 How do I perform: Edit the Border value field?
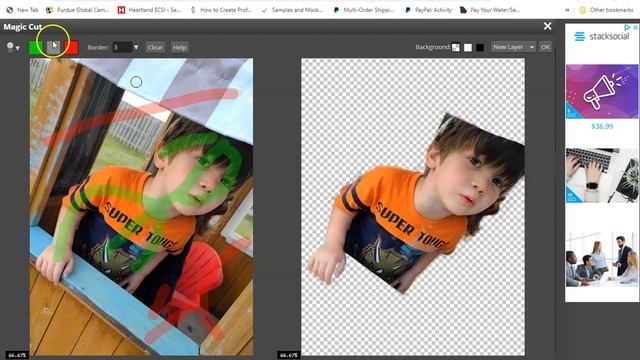[x=122, y=47]
